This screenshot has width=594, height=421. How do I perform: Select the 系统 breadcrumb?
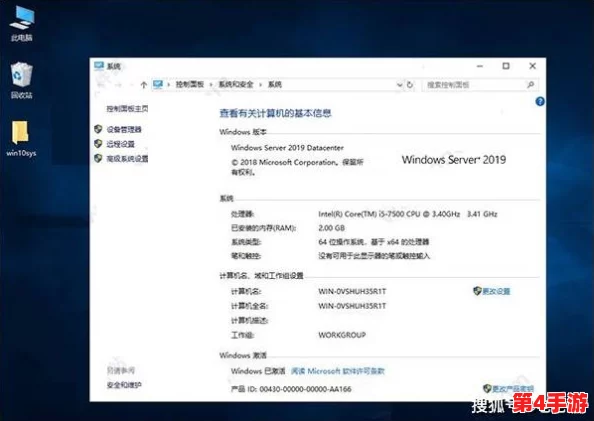tap(275, 85)
